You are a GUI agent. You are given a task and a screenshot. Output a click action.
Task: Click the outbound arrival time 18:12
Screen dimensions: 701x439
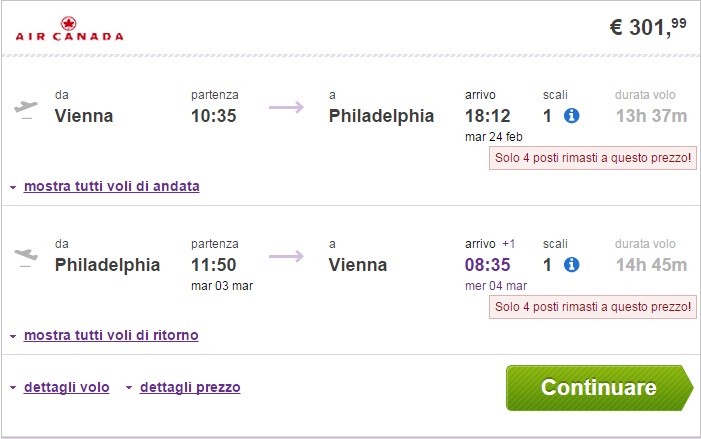click(x=488, y=116)
